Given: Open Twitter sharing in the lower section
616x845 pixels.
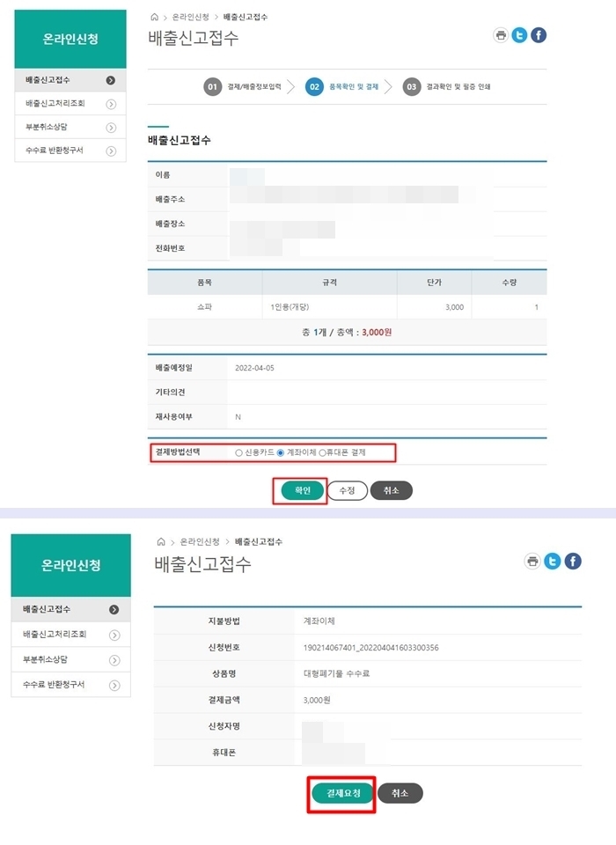Looking at the screenshot, I should point(552,561).
